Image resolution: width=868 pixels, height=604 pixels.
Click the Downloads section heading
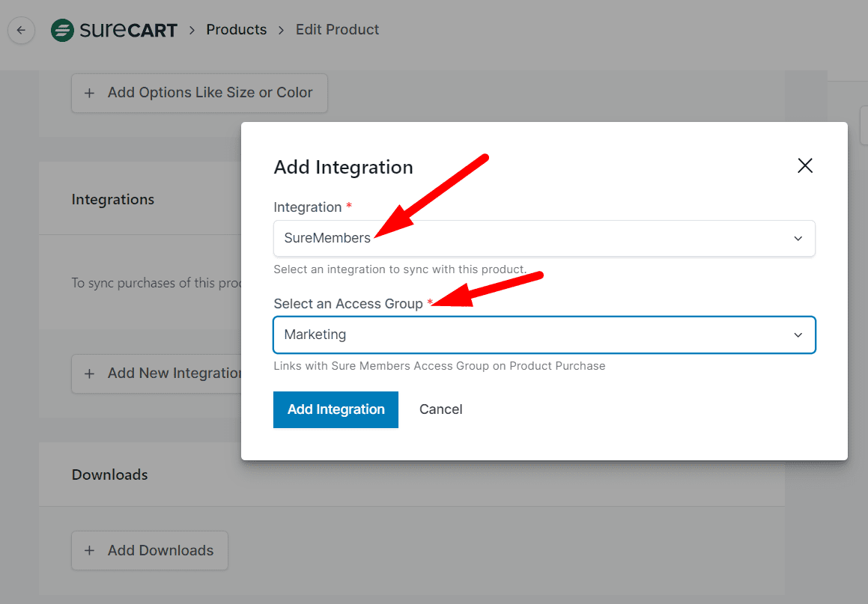tap(109, 475)
